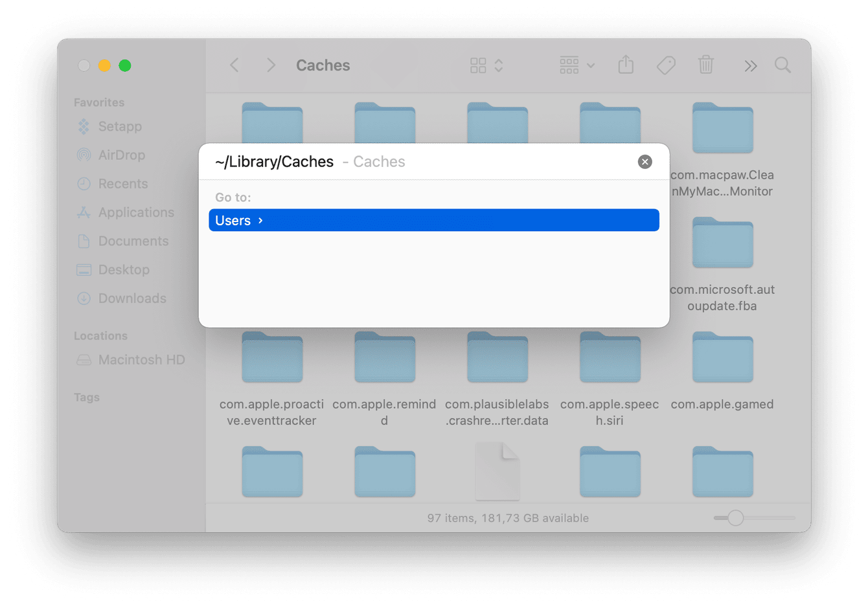
Task: Click the back navigation arrow
Action: (x=234, y=65)
